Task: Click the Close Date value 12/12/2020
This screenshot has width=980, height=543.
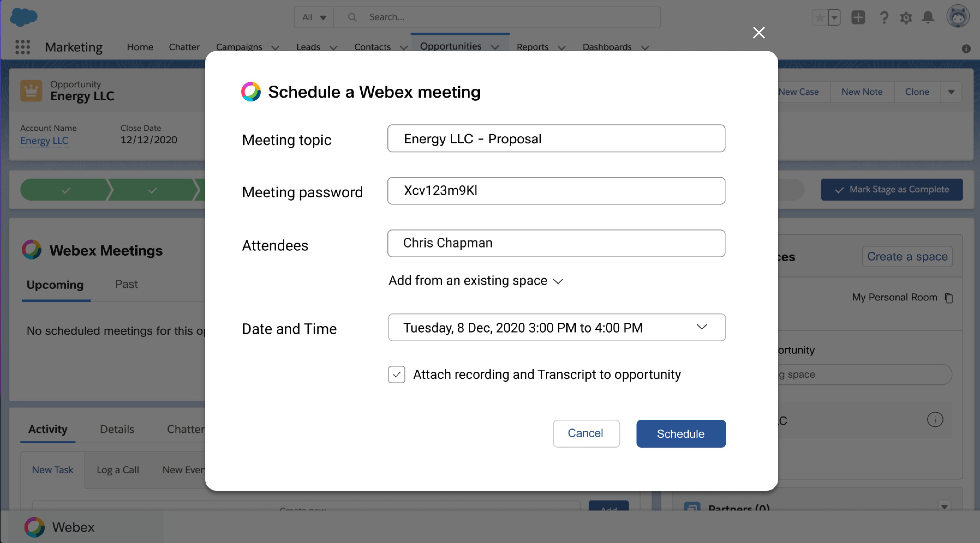Action: tap(149, 140)
